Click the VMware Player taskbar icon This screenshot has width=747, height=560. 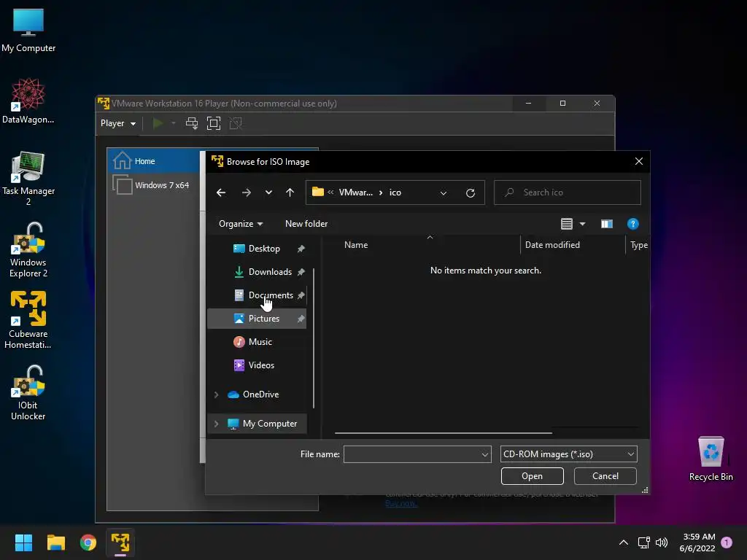tap(120, 542)
